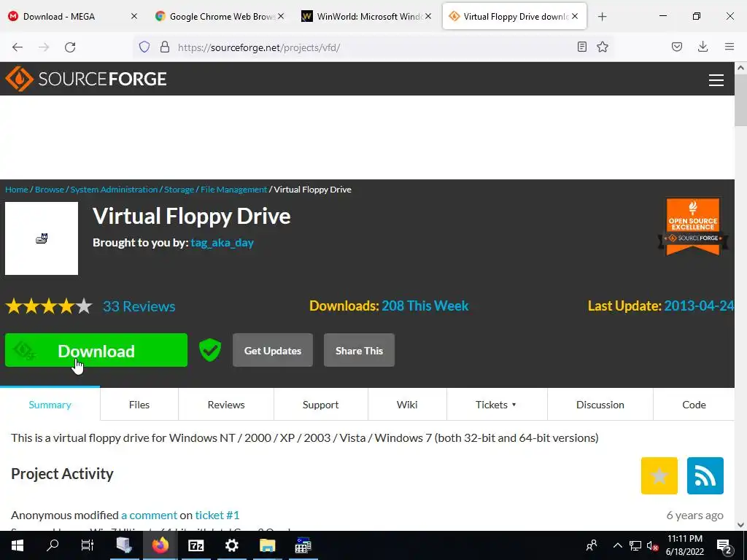Click the blue RSS feed icon
The image size is (747, 560).
705,475
